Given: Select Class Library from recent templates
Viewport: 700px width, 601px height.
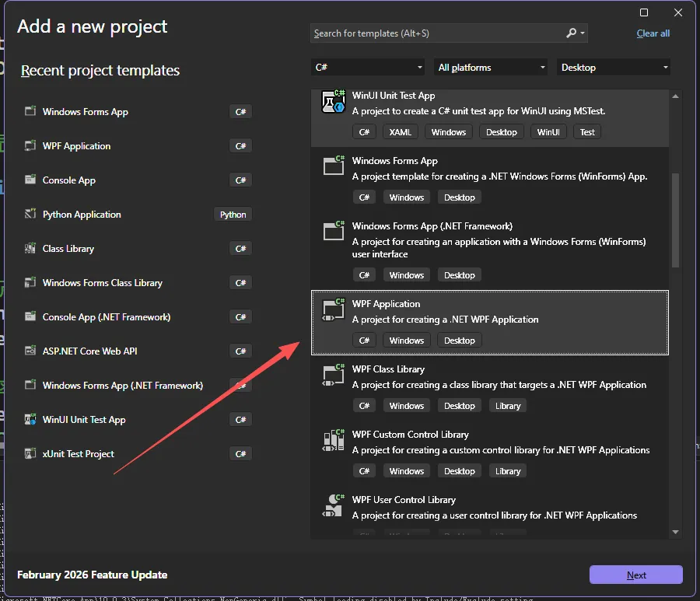Looking at the screenshot, I should 68,249.
